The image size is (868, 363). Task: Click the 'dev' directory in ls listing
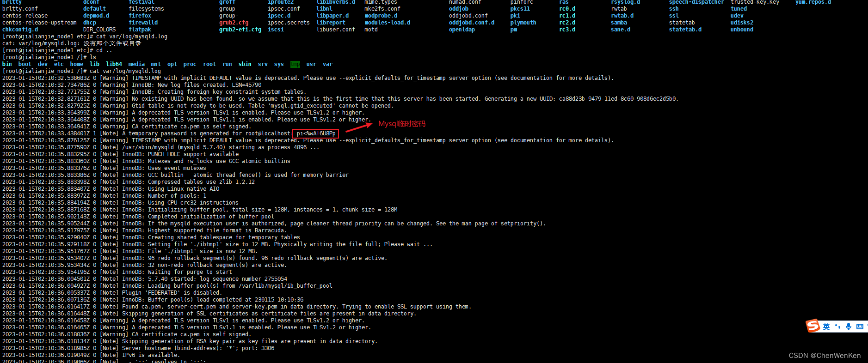coord(43,64)
